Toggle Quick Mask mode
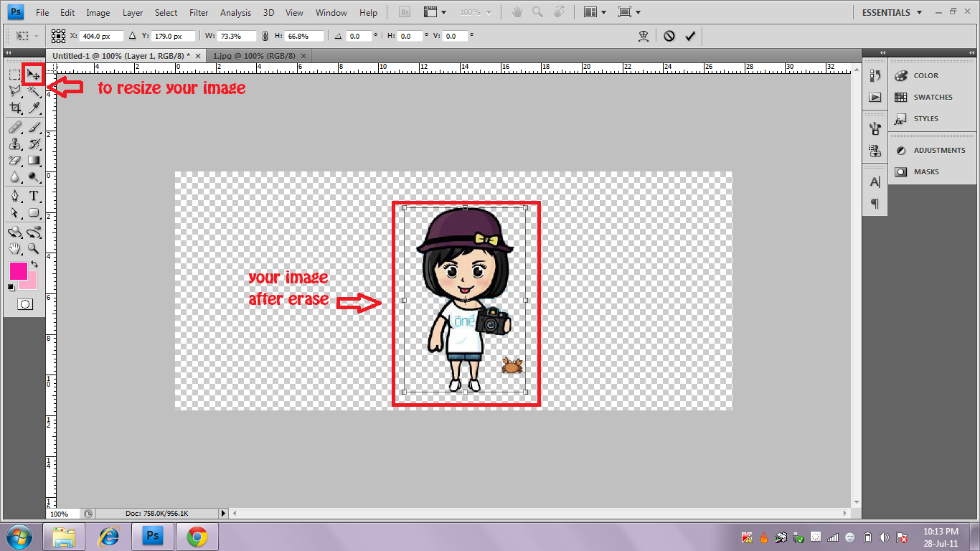980x551 pixels. 24,304
